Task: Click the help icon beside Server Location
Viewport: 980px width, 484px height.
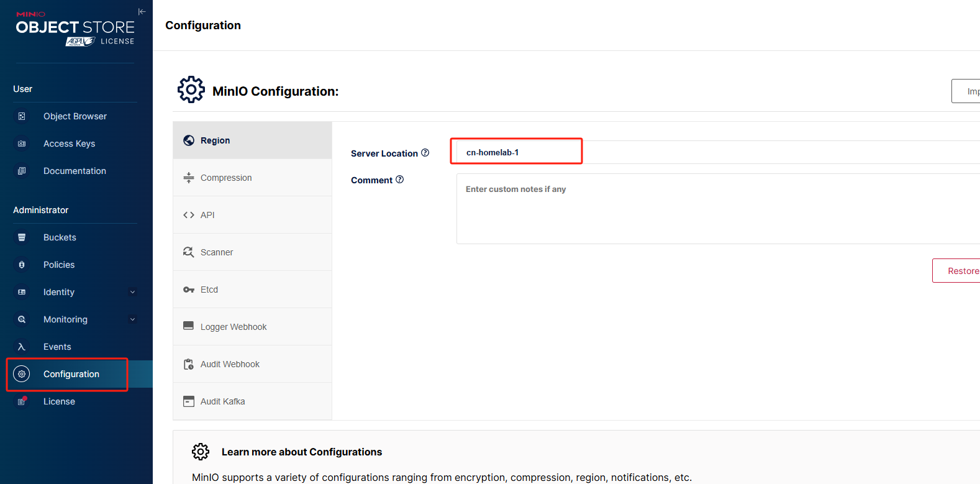Action: 425,153
